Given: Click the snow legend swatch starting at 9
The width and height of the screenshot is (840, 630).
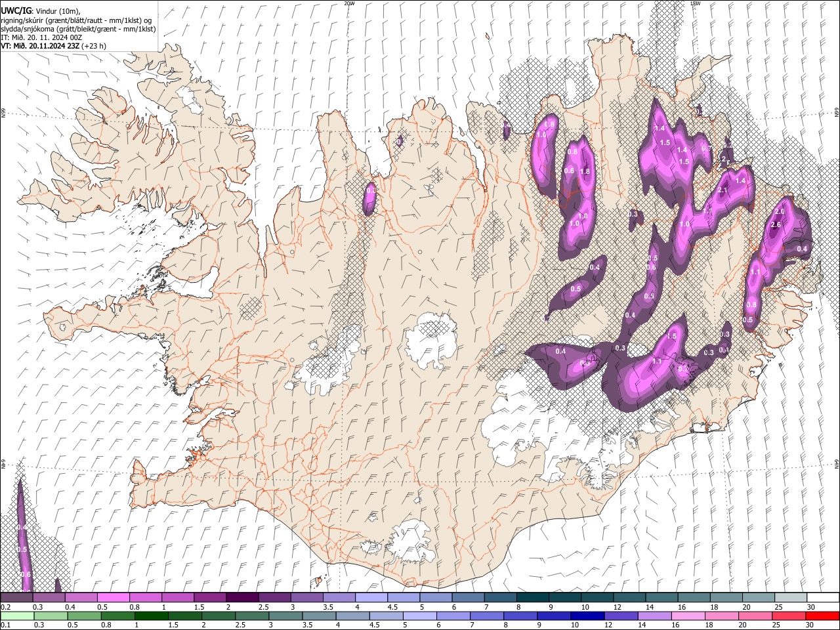Looking at the screenshot, I should pos(565,597).
